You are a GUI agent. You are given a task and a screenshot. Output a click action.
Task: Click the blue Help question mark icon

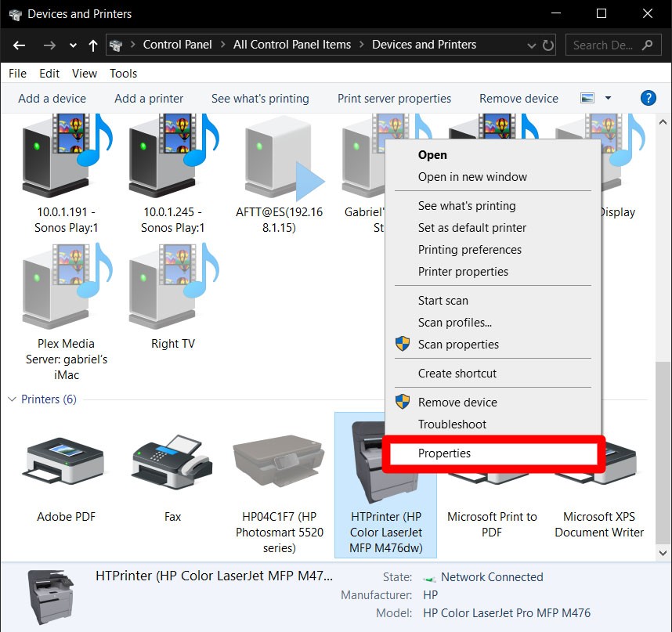click(649, 98)
